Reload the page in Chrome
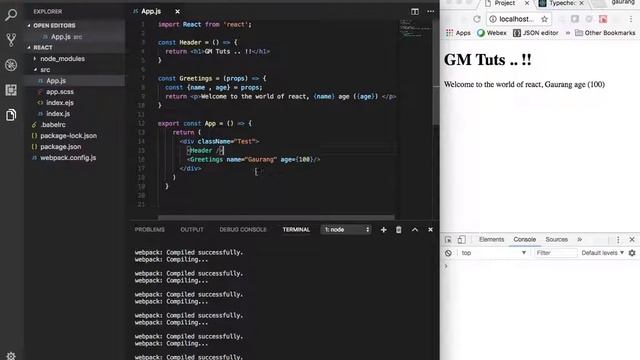 pyautogui.click(x=477, y=19)
